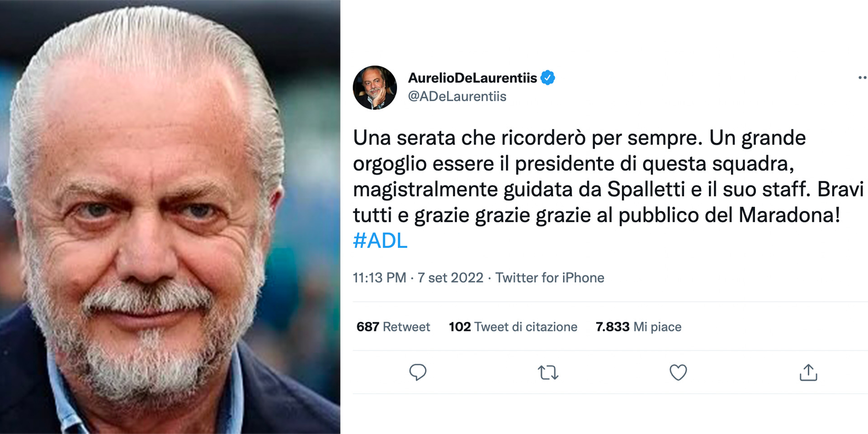Viewport: 868px width, 434px height.
Task: Open the round profile avatar
Action: [x=375, y=87]
